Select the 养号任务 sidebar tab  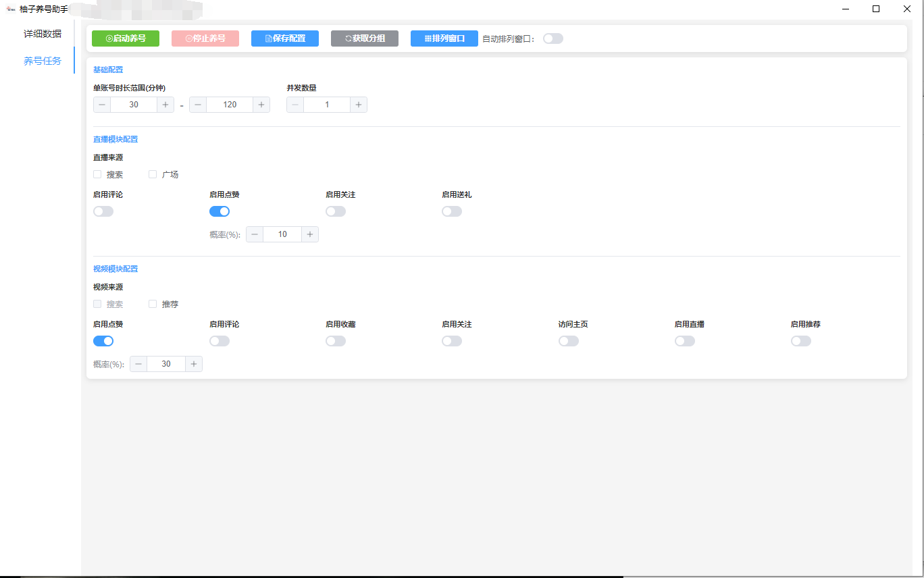point(43,61)
